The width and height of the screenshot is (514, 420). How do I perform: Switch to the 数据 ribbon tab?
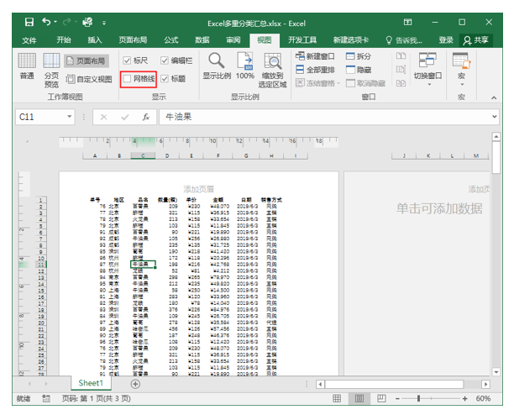(x=202, y=40)
